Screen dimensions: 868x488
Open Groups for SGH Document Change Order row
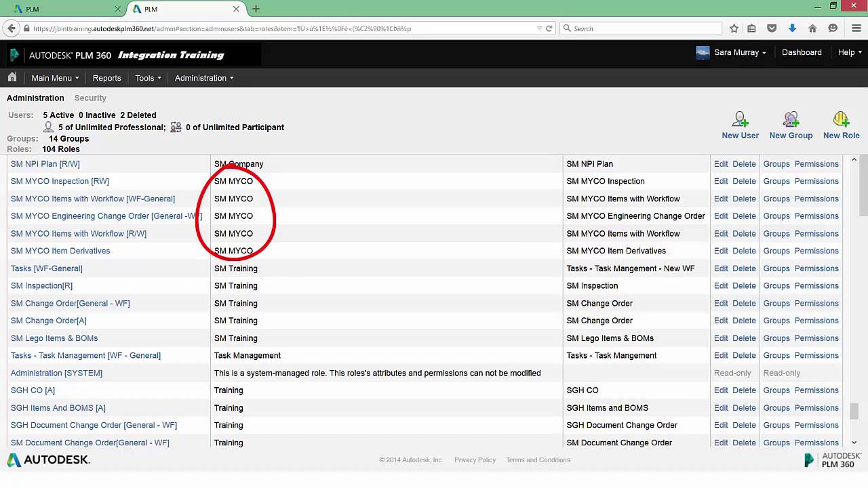776,425
